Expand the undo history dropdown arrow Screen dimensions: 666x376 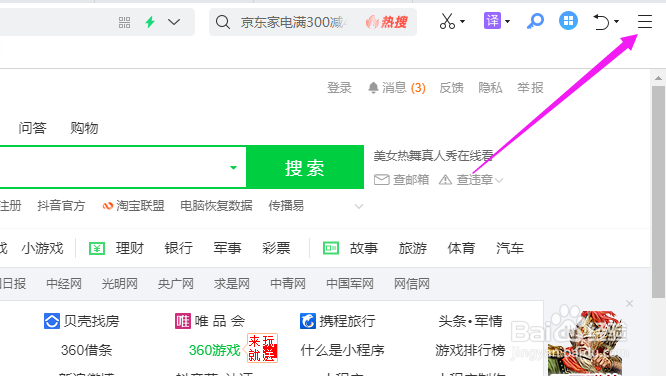coord(616,21)
